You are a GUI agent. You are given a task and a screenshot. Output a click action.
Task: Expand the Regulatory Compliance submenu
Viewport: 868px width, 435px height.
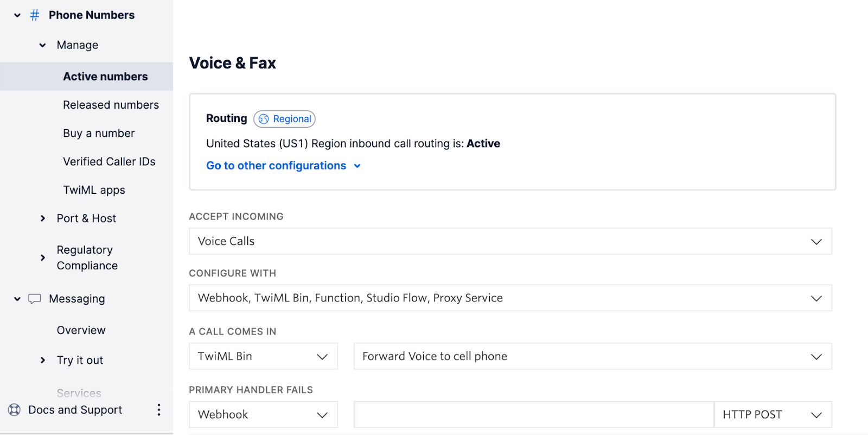pos(43,257)
